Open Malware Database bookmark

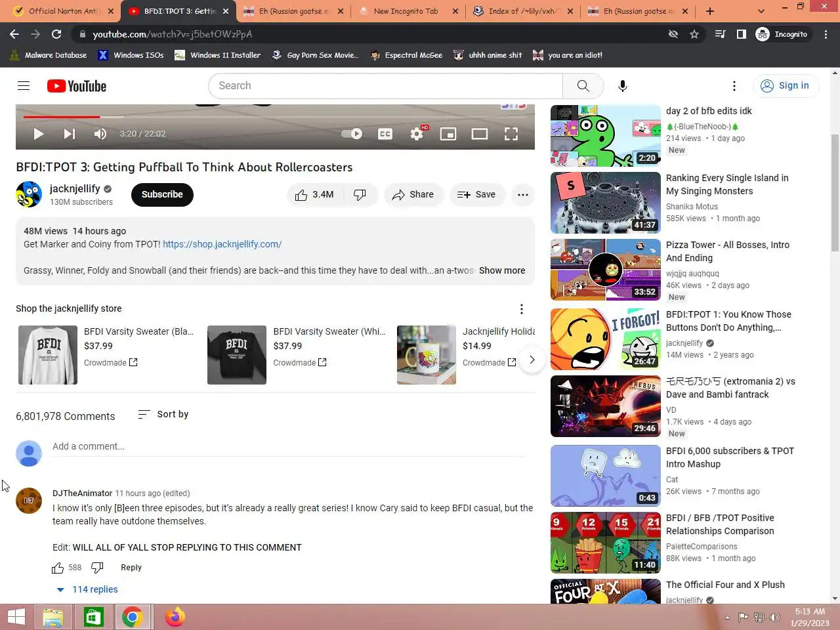(49, 55)
